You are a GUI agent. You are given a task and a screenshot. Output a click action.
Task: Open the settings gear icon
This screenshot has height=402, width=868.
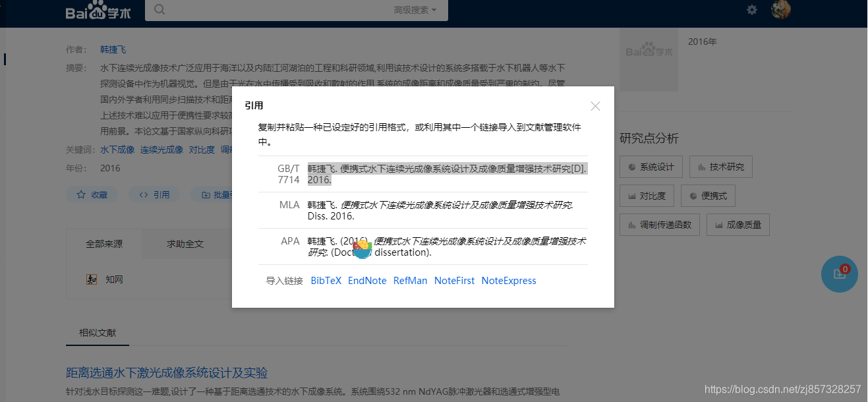(x=751, y=10)
